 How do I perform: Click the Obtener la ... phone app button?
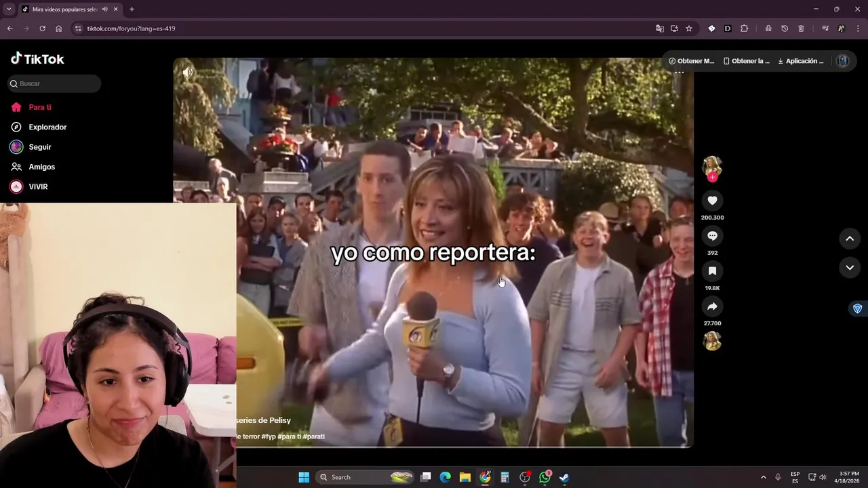pyautogui.click(x=747, y=61)
